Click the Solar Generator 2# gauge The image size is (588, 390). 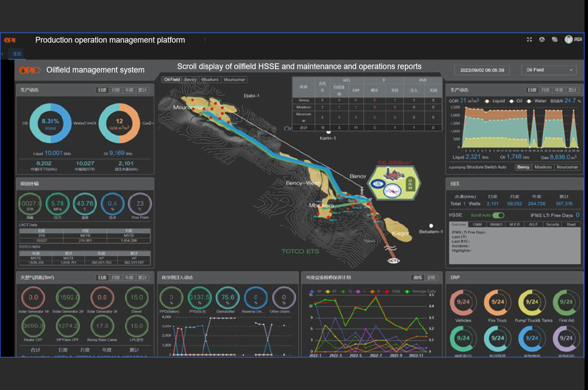pyautogui.click(x=68, y=298)
